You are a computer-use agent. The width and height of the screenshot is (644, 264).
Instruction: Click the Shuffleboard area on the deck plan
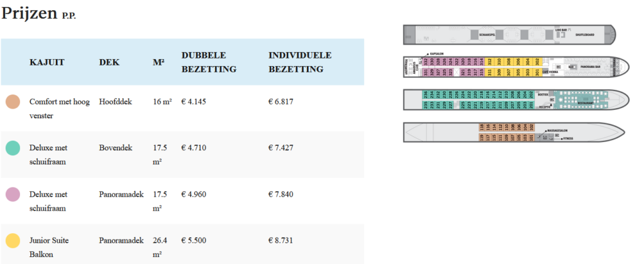click(x=586, y=35)
